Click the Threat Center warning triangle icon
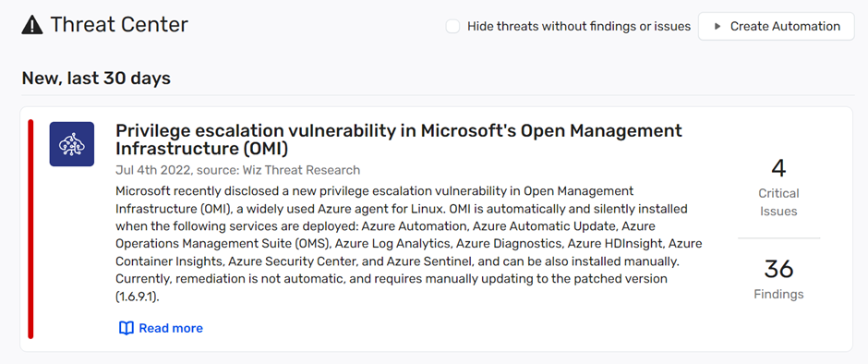 click(32, 26)
